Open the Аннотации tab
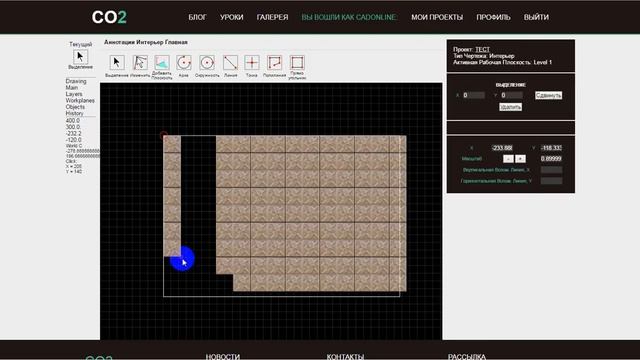 point(119,42)
